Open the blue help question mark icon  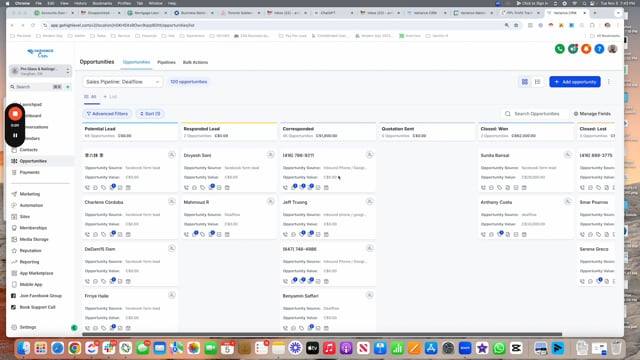(599, 49)
